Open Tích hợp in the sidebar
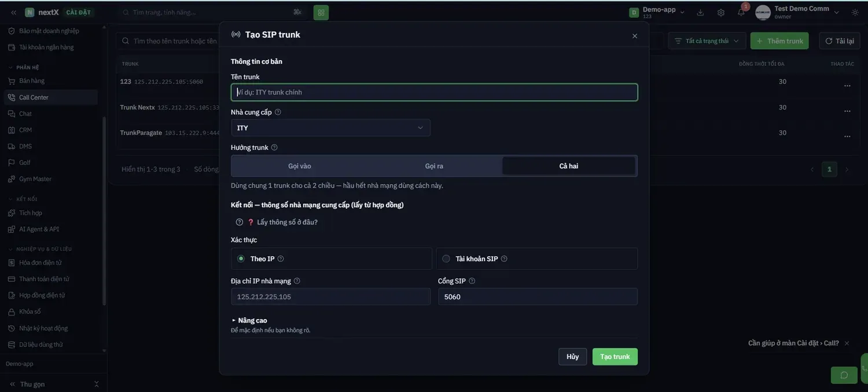The height and width of the screenshot is (392, 868). point(50,213)
